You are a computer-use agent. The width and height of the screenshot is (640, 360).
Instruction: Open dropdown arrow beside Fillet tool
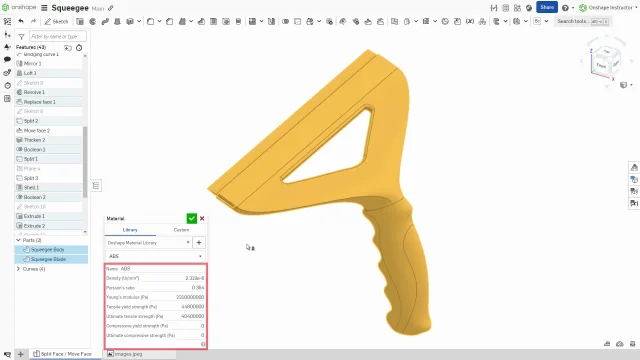160,21
